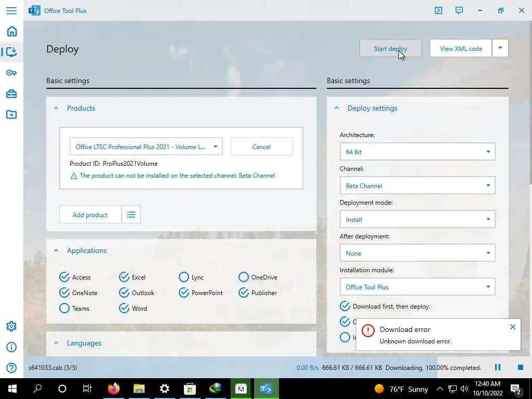This screenshot has height=399, width=532.
Task: Open the About info icon
Action: [x=11, y=347]
